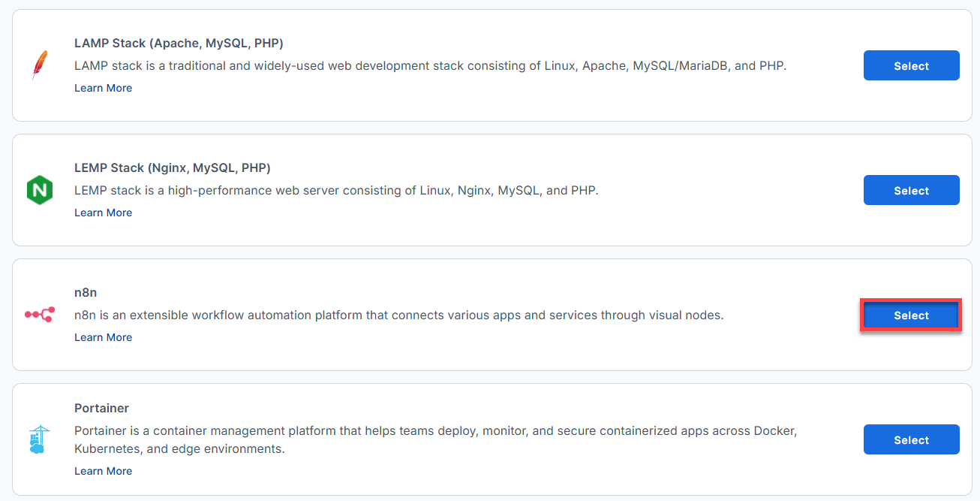Select the LAMP Stack application

click(911, 65)
